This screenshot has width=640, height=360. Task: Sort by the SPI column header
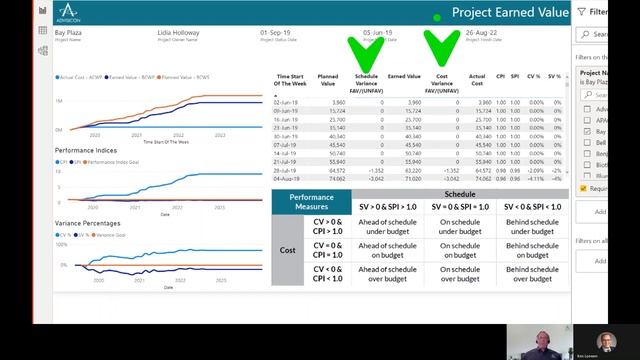515,76
